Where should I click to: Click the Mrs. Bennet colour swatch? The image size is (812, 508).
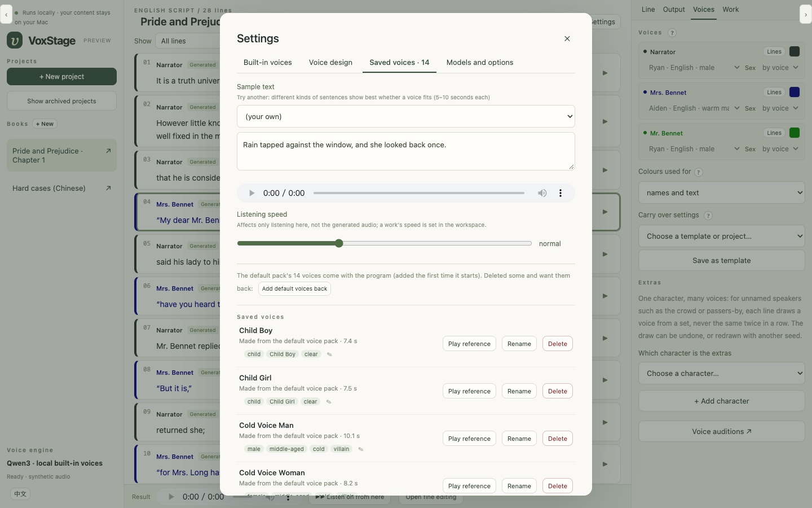coord(795,92)
